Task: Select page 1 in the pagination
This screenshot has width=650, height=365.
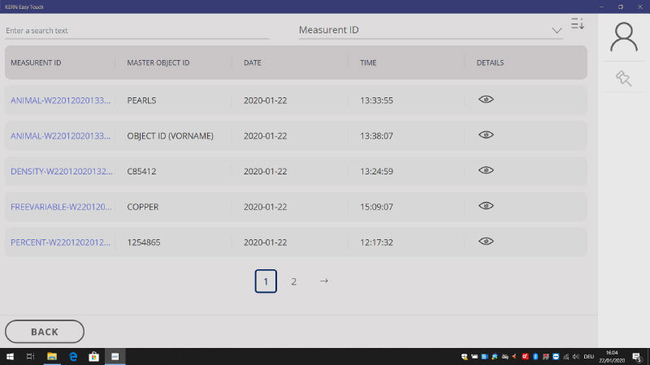Action: tap(266, 281)
